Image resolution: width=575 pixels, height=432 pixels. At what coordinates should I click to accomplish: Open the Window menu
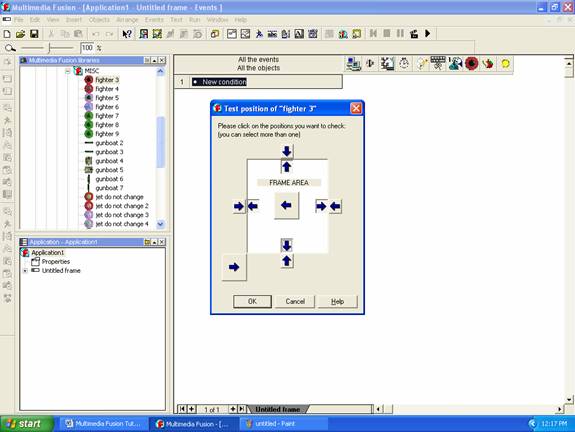(x=217, y=20)
